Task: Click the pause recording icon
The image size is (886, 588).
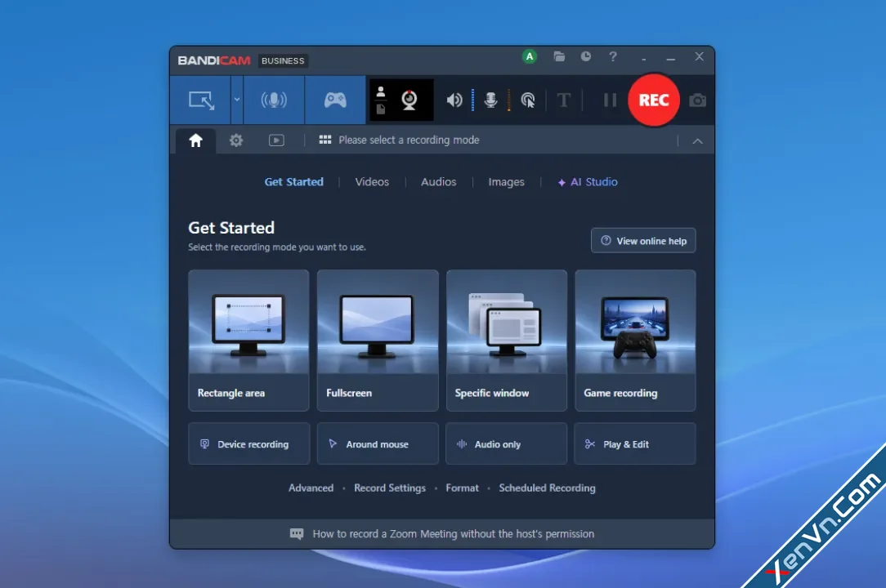Action: (610, 100)
